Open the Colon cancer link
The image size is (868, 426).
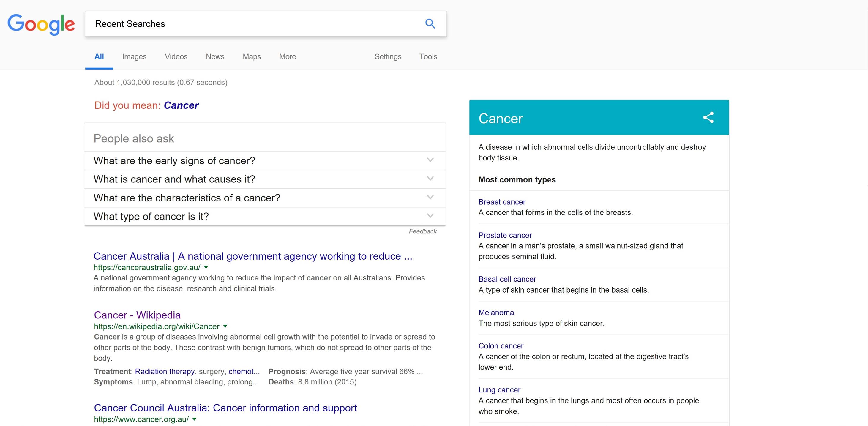click(501, 346)
